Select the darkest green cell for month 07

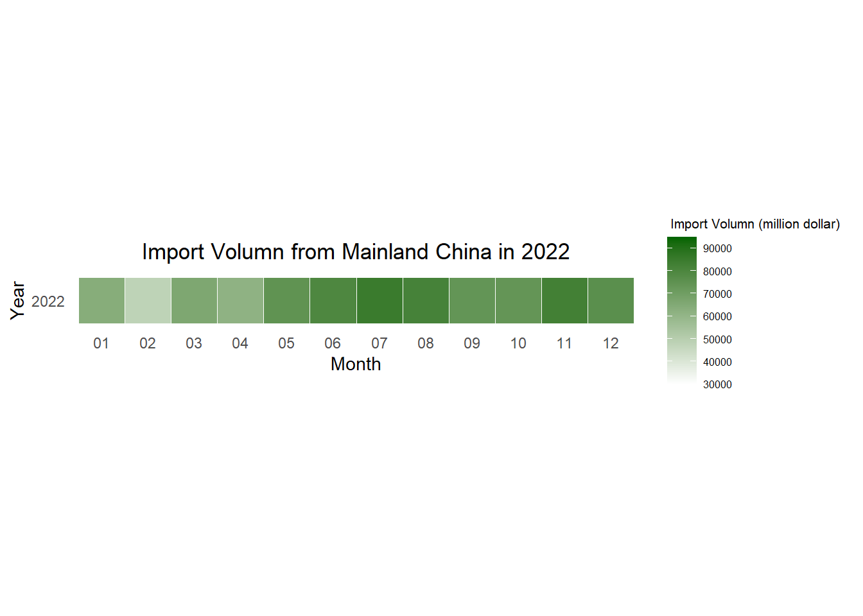(x=379, y=300)
